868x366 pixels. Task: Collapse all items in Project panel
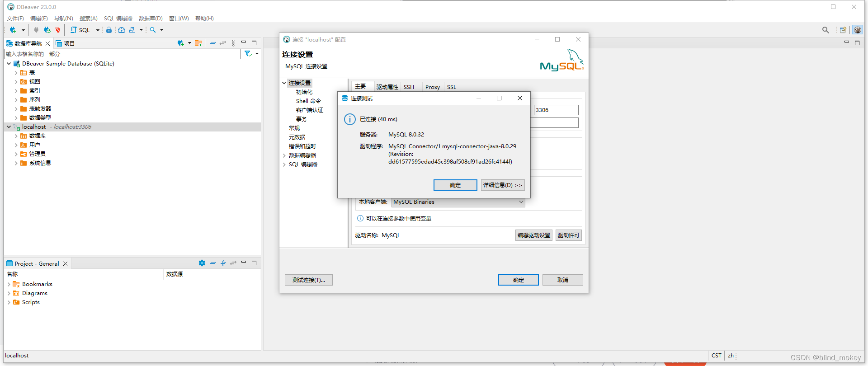tap(212, 263)
